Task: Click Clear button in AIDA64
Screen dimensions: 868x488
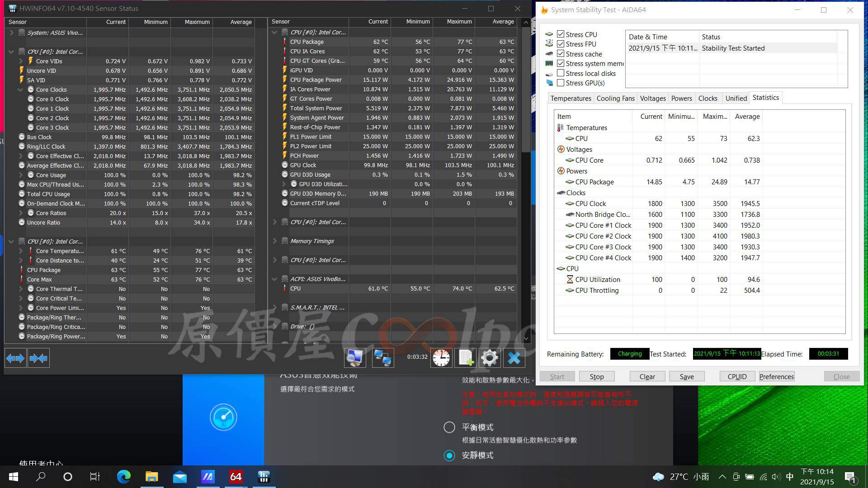Action: click(647, 376)
